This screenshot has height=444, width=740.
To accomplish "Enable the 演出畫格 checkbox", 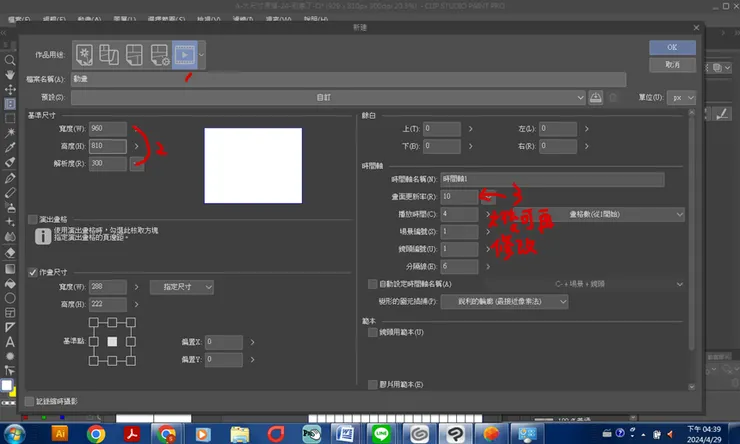I will coord(33,219).
